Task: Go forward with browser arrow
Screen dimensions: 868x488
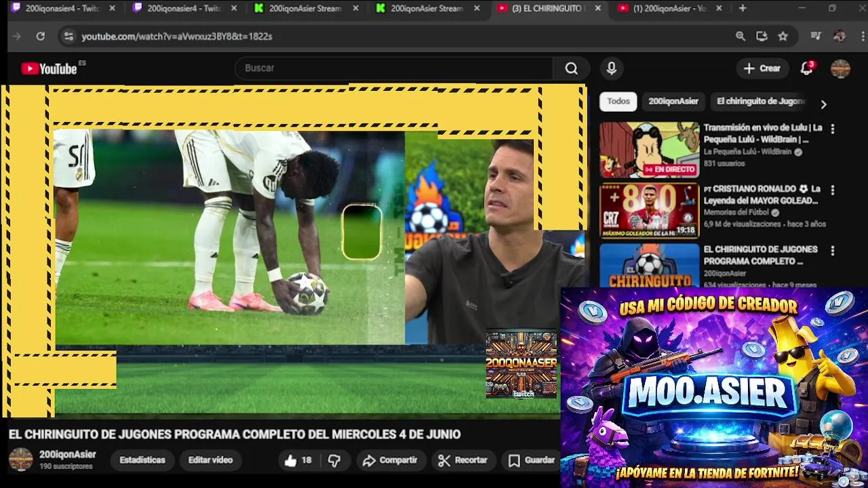Action: (17, 37)
